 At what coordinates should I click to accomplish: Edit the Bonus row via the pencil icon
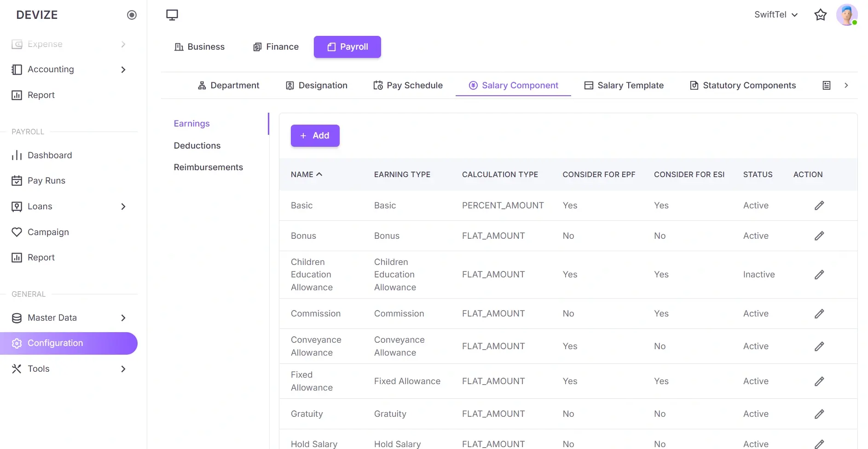point(819,236)
